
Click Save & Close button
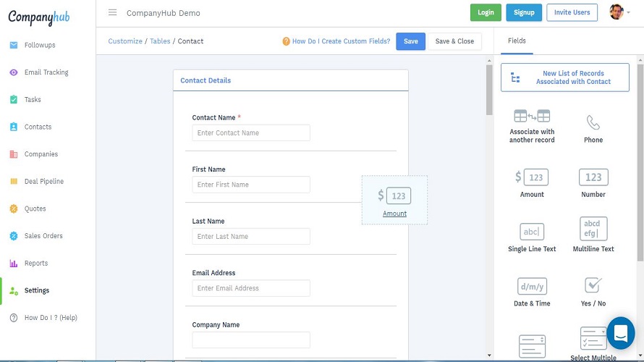pos(454,41)
